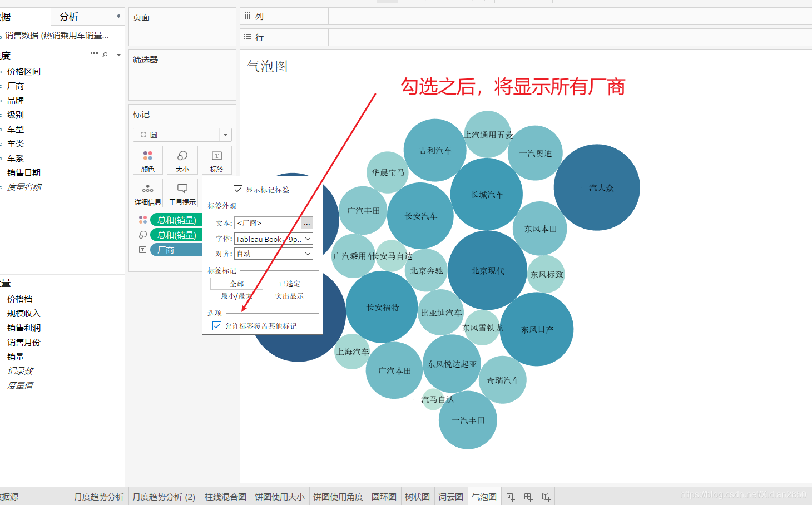Screen dimensions: 812x505
Task: Add a new story tab icon
Action: point(546,497)
